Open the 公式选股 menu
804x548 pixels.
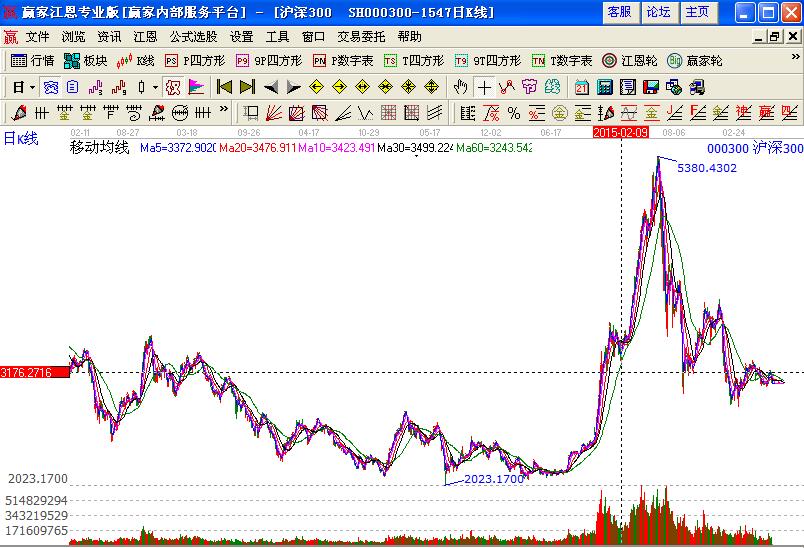click(195, 36)
